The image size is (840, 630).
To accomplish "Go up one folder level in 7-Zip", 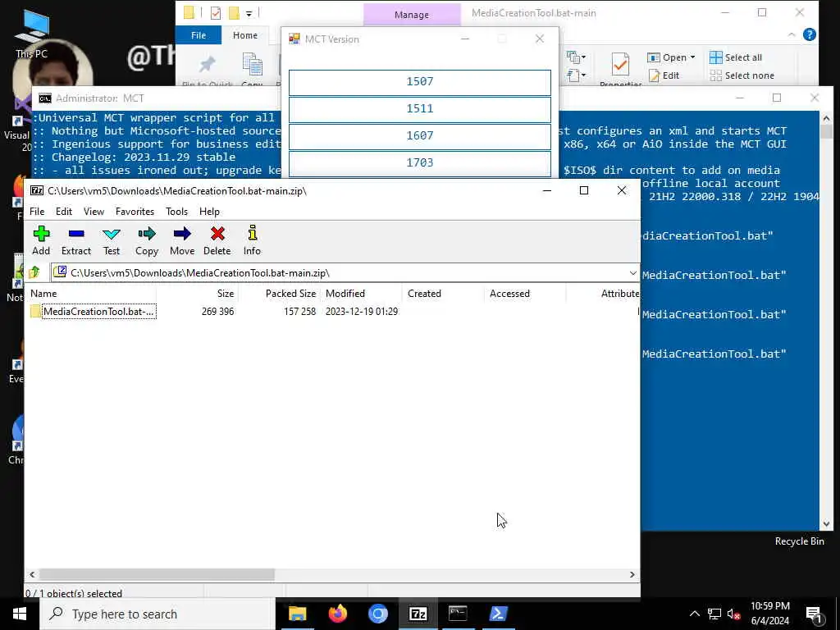I will coord(34,272).
